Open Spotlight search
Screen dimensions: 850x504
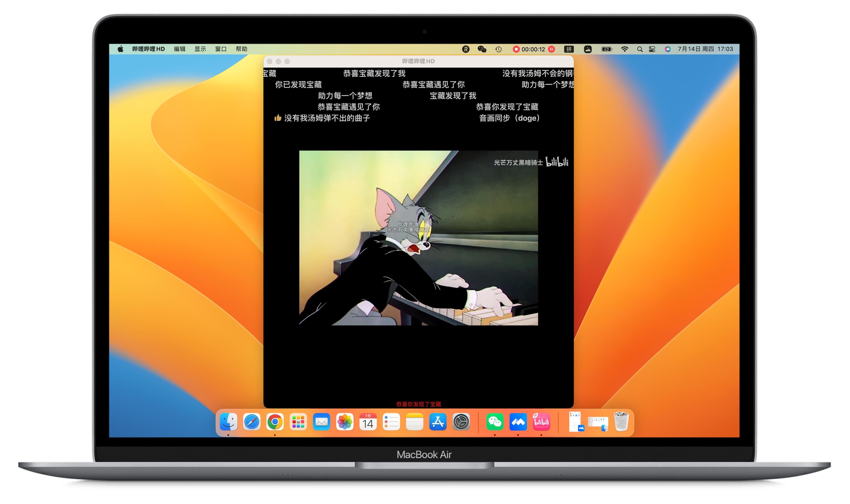click(640, 49)
